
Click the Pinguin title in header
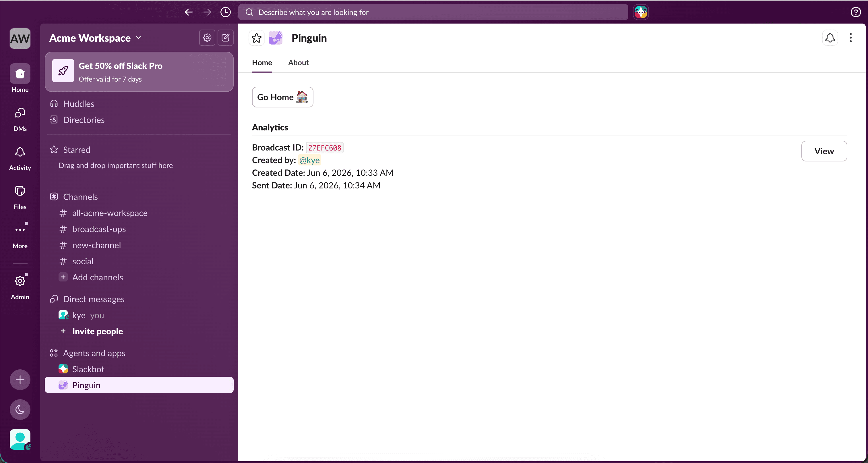(x=309, y=38)
